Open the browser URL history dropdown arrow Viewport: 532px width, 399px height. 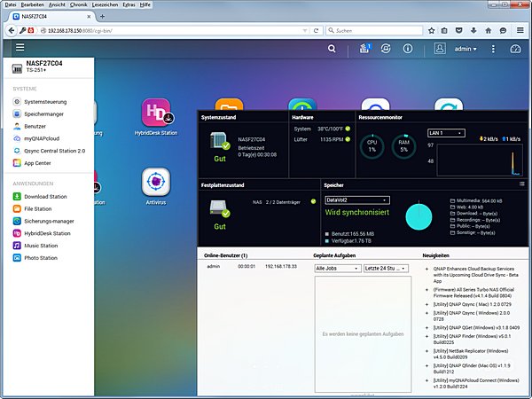305,30
